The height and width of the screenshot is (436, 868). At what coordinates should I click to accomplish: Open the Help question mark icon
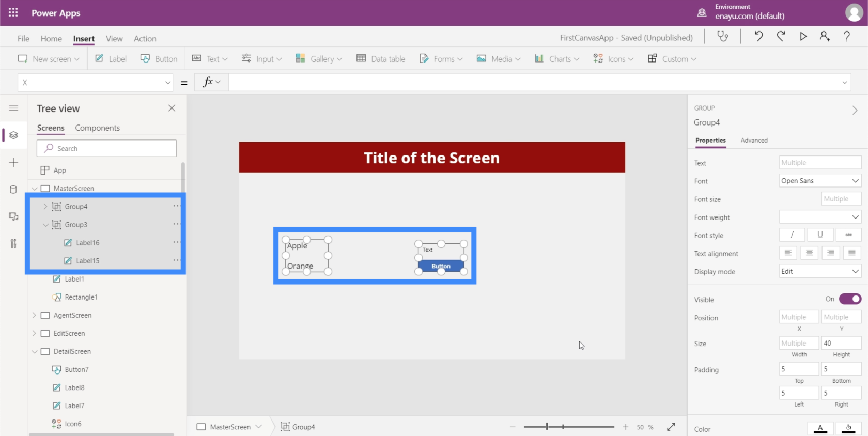click(847, 36)
